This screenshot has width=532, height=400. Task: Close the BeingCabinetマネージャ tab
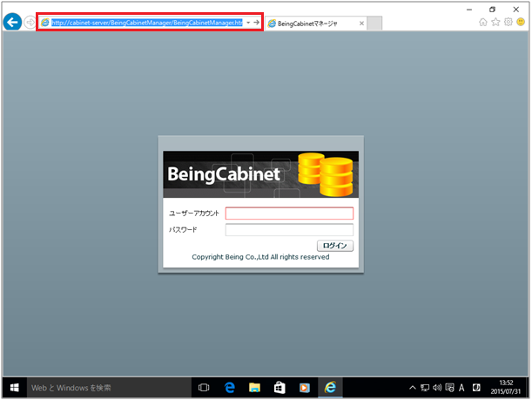pyautogui.click(x=361, y=24)
